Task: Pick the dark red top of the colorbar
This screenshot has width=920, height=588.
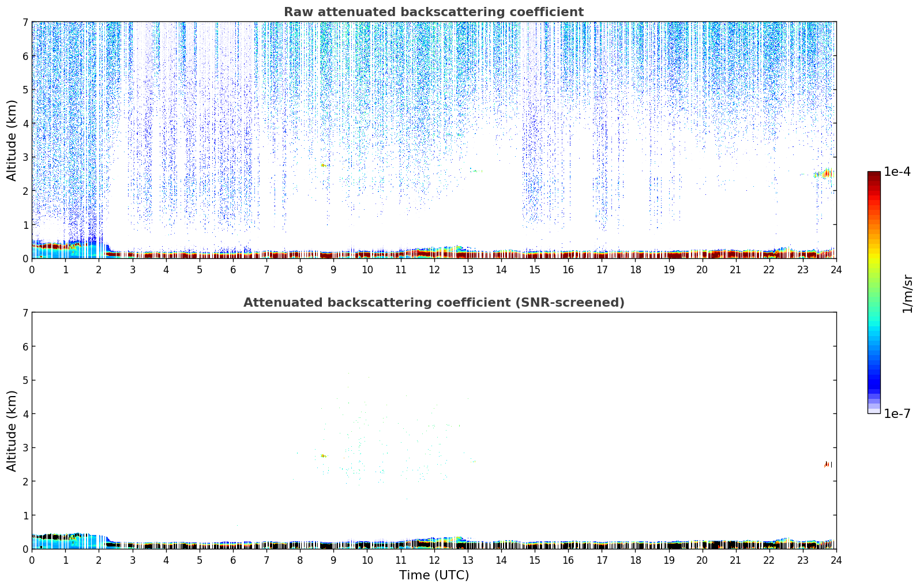Action: [x=873, y=176]
